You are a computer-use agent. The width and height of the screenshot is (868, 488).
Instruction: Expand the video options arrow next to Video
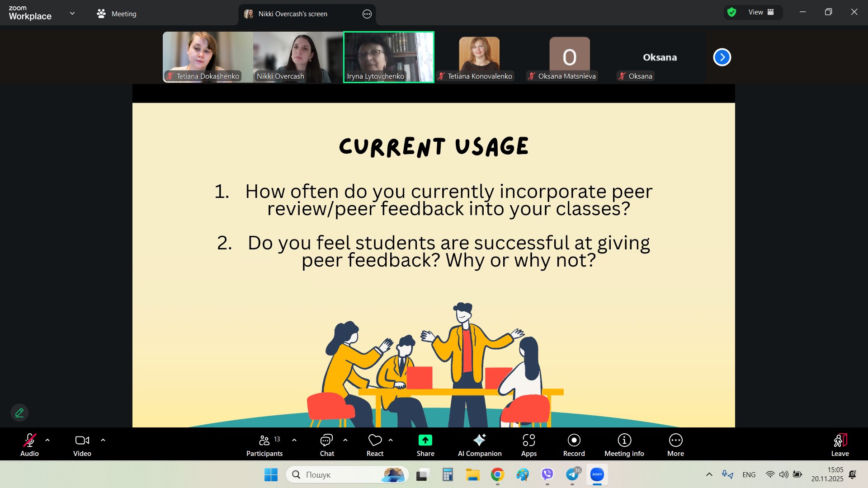pos(103,440)
